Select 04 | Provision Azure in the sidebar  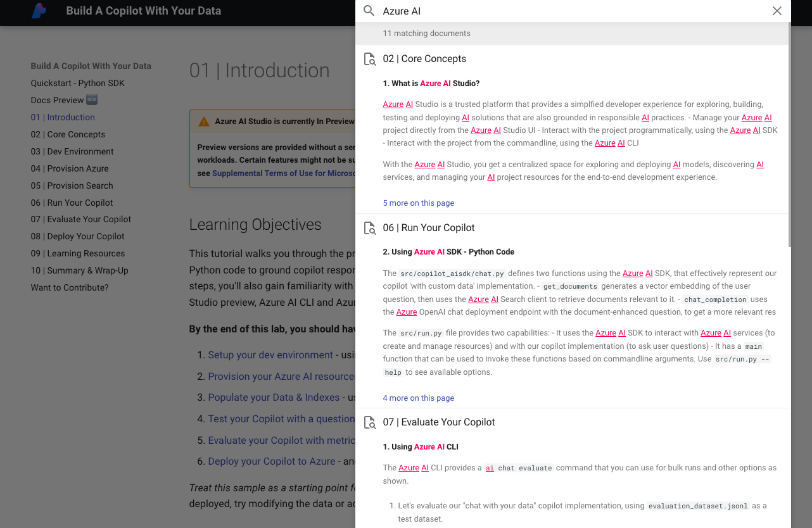tap(70, 168)
